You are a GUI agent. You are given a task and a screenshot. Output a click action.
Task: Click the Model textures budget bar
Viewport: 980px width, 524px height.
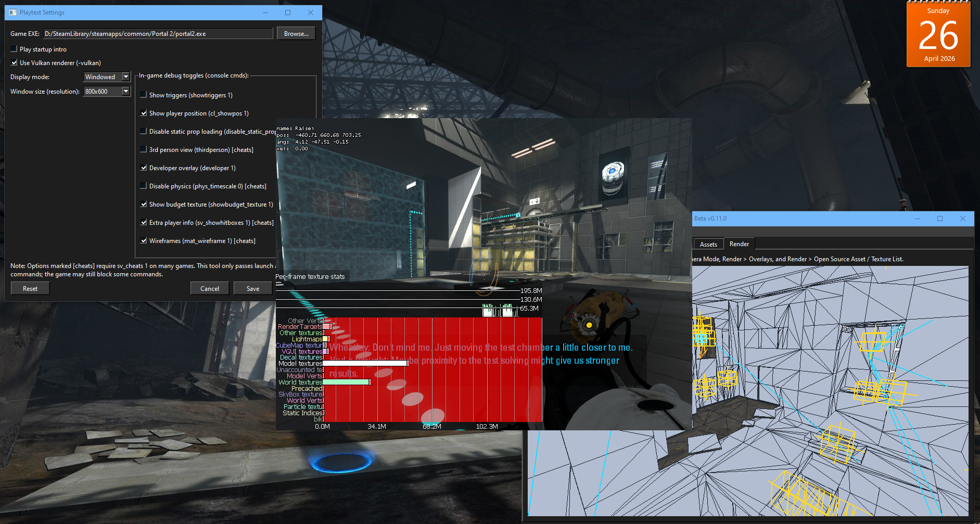coord(366,363)
